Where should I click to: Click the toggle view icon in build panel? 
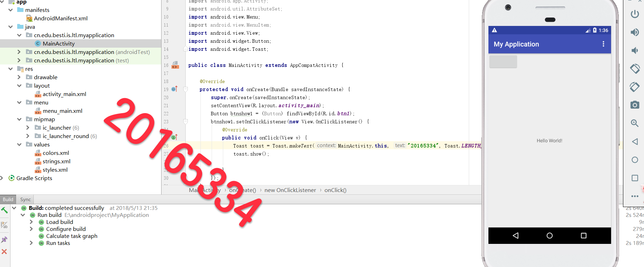point(4,225)
